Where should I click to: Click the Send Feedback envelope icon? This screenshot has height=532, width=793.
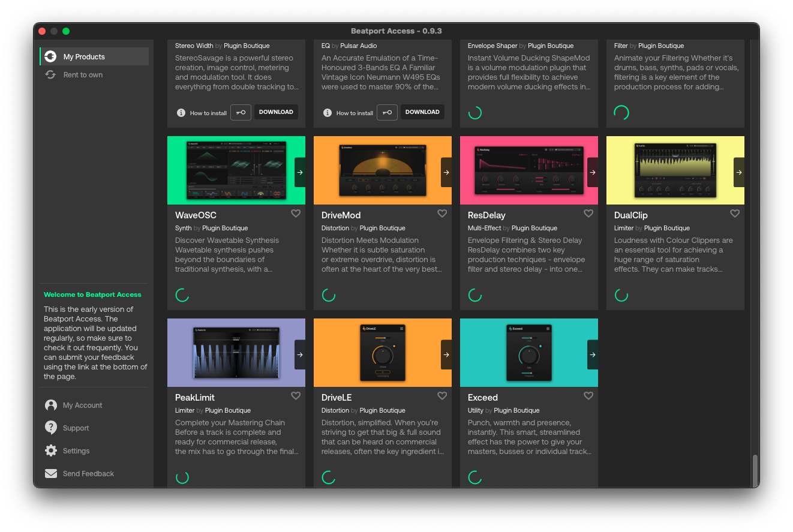[x=51, y=474]
